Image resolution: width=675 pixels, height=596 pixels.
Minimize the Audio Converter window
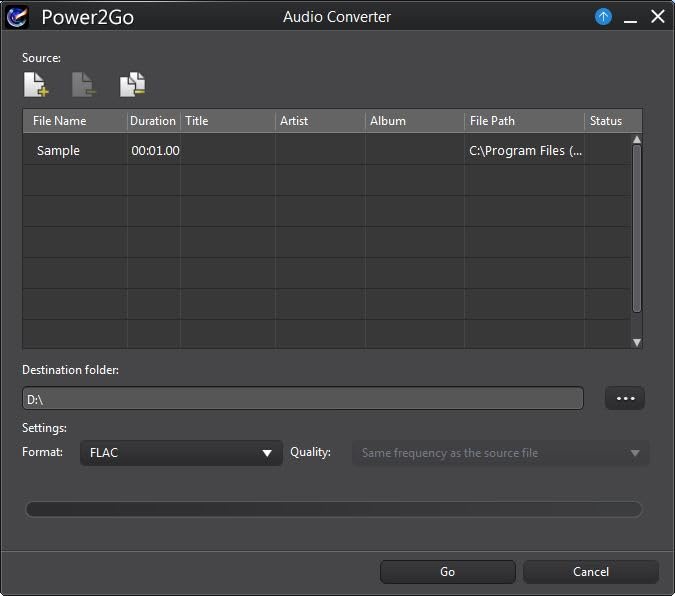click(x=630, y=17)
